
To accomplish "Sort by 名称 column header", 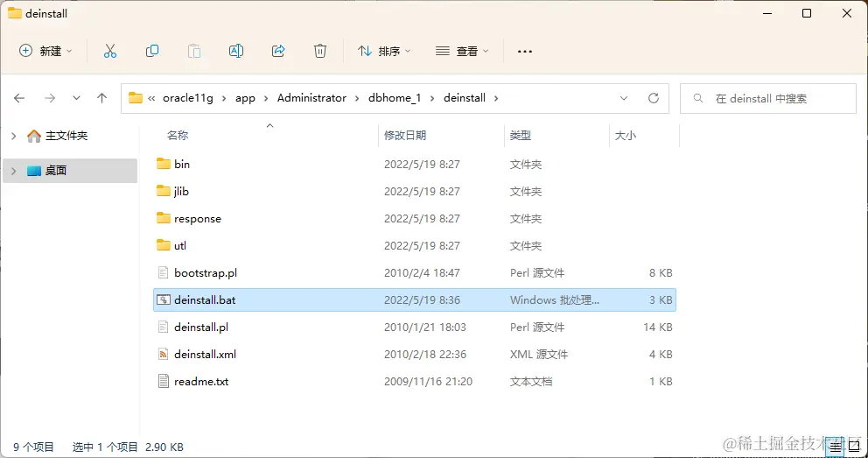I will click(x=178, y=135).
